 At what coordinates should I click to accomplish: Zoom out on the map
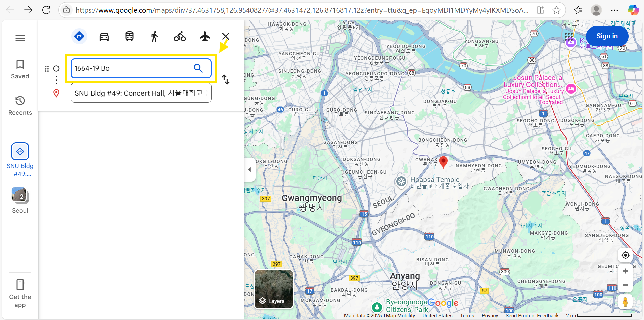coord(625,285)
